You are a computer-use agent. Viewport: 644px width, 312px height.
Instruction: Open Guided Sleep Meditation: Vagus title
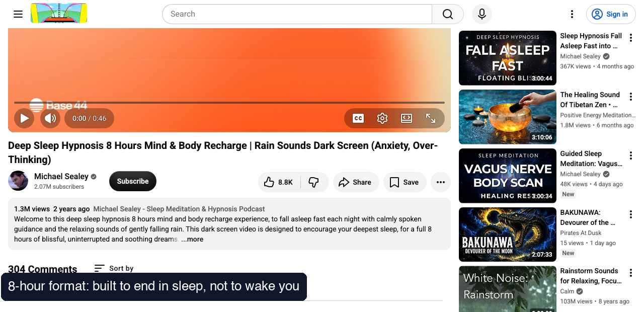point(591,159)
